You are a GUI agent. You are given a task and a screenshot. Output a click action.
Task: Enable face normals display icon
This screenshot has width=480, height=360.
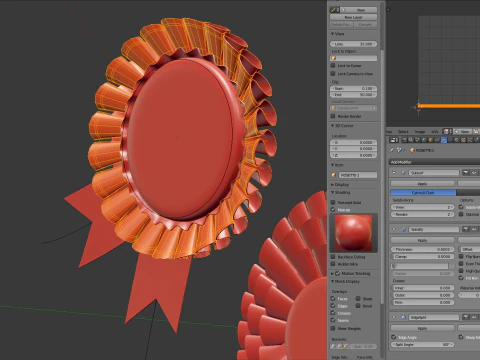[x=345, y=346]
